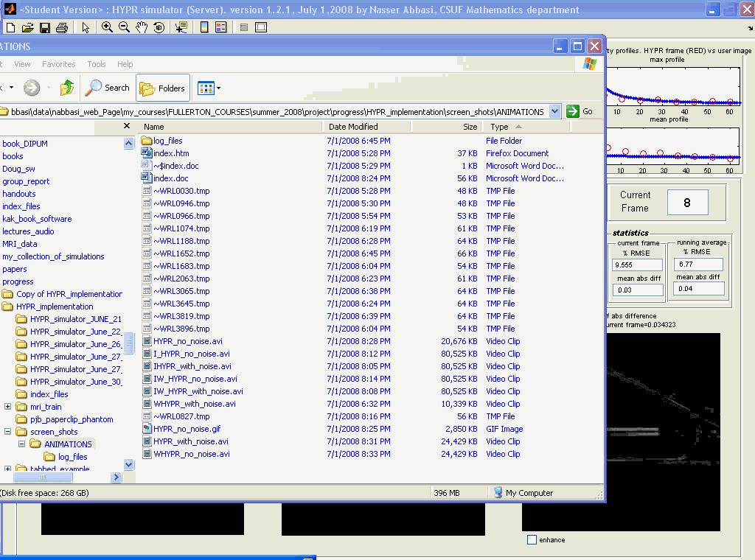Viewport: 755px width, 560px height.
Task: Click the Search button in Explorer toolbar
Action: (108, 88)
